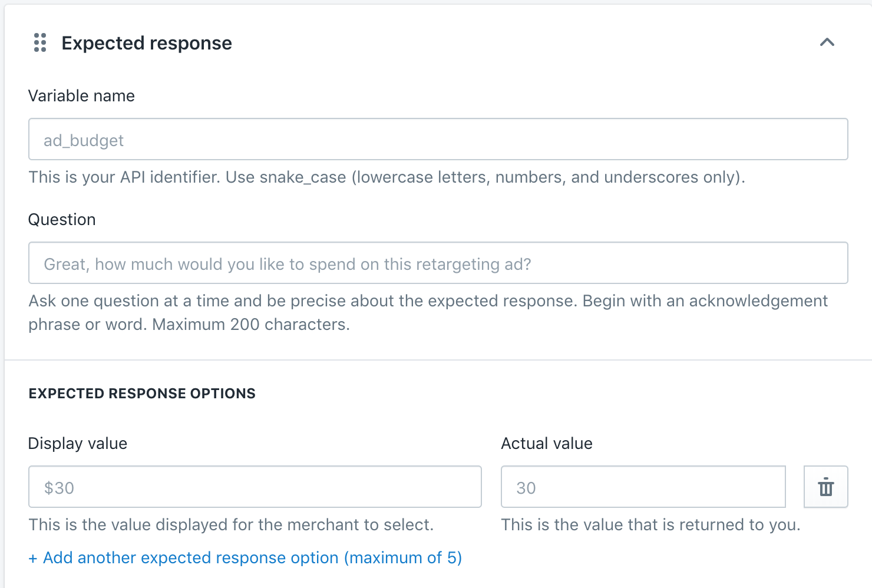Click the Actual value field showing 30
The image size is (872, 588).
point(643,487)
